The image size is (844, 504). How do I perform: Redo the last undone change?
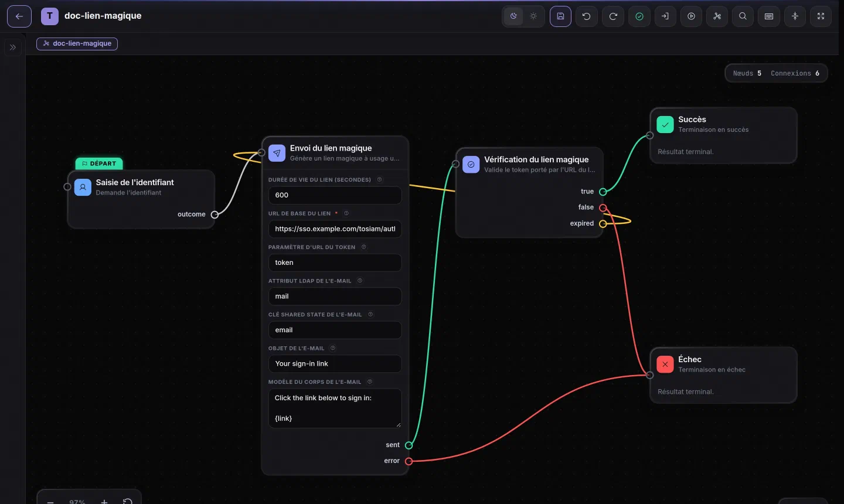point(613,16)
